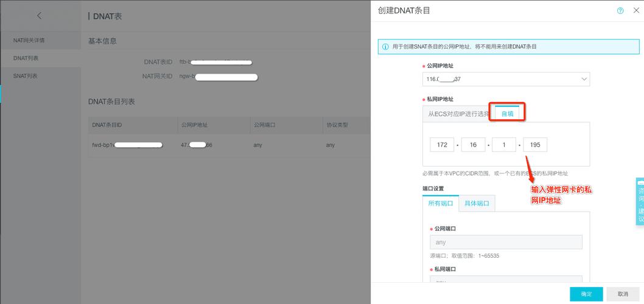Click the 端口设置 label
The width and height of the screenshot is (644, 304).
coord(433,188)
